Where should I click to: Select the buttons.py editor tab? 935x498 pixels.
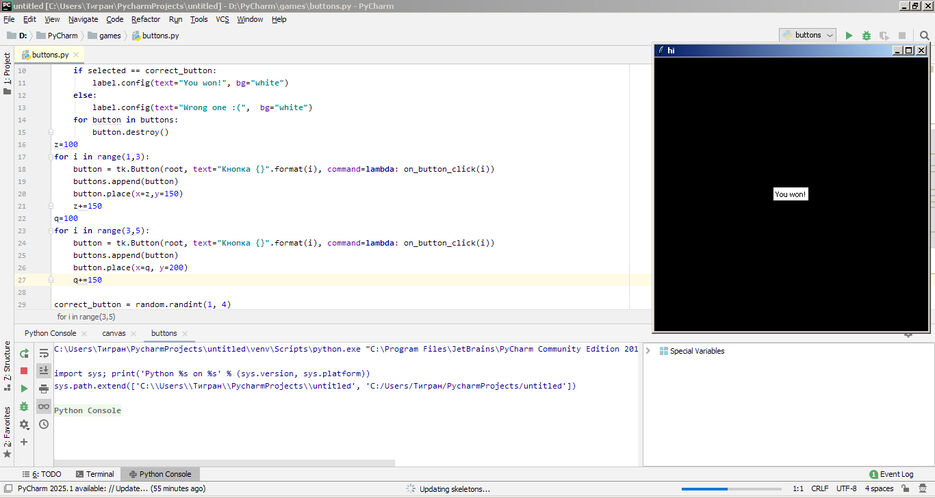[x=50, y=54]
